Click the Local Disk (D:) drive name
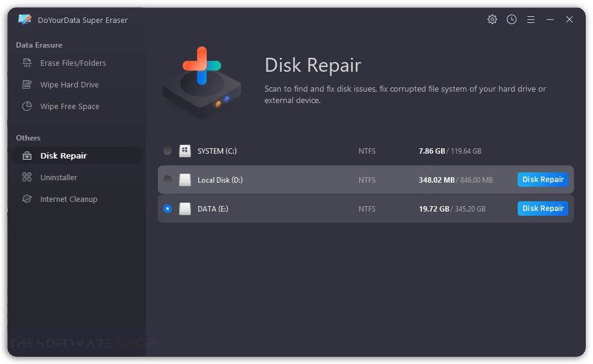 click(220, 180)
